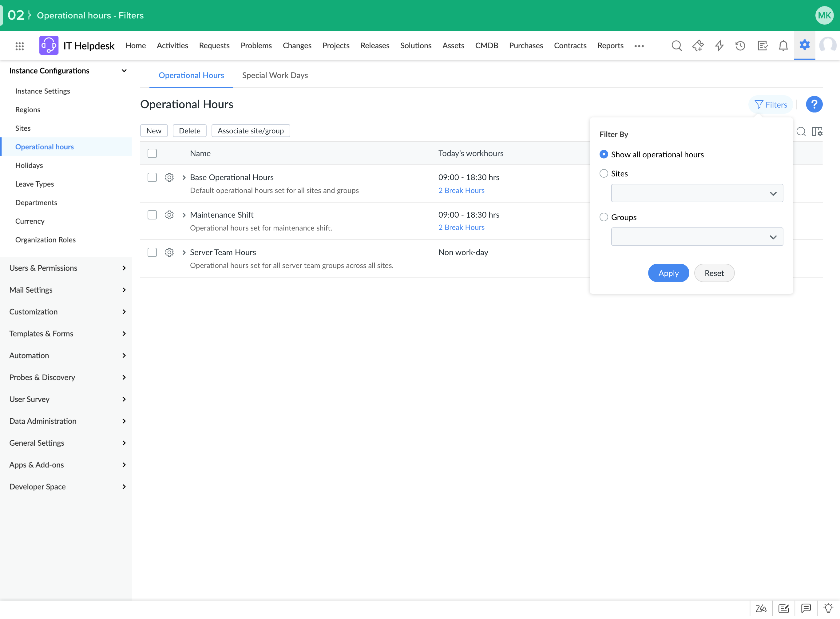Toggle the Filters button
Screen dimensions: 840x619
pos(770,104)
